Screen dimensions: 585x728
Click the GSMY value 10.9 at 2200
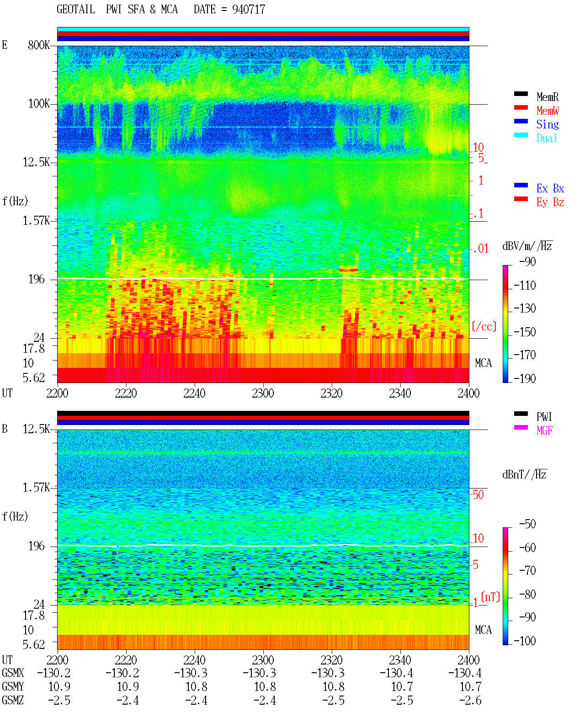point(59,687)
